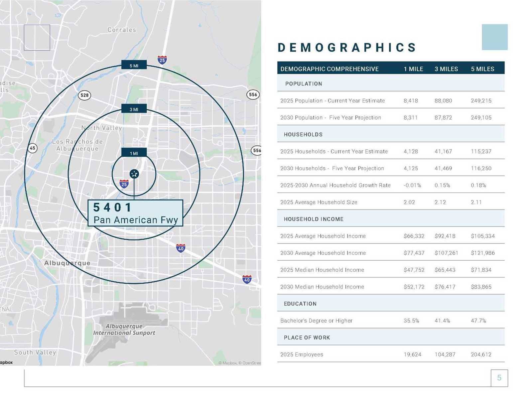Click the 5 MILES column header
Viewport: 532px width, 411px height.
(482, 69)
